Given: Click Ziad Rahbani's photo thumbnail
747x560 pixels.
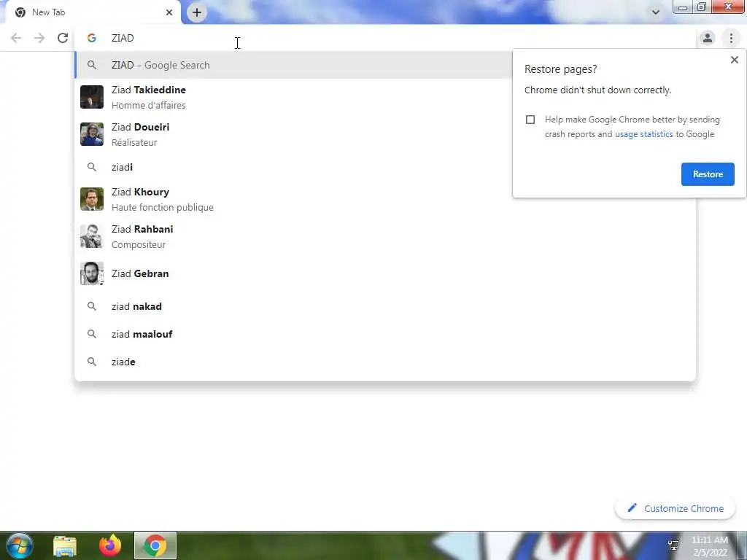Looking at the screenshot, I should coord(91,236).
